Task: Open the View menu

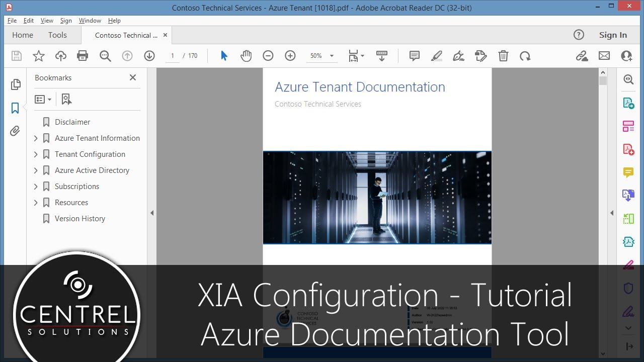Action: point(47,21)
